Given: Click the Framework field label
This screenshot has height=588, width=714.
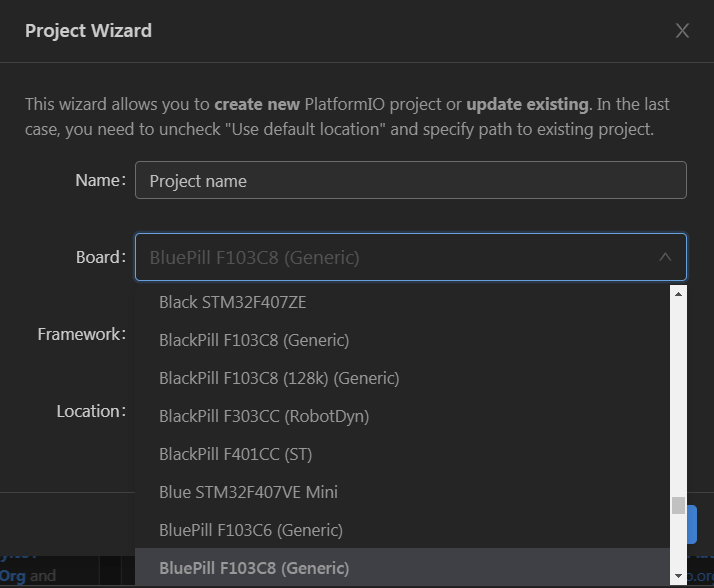Looking at the screenshot, I should (82, 334).
